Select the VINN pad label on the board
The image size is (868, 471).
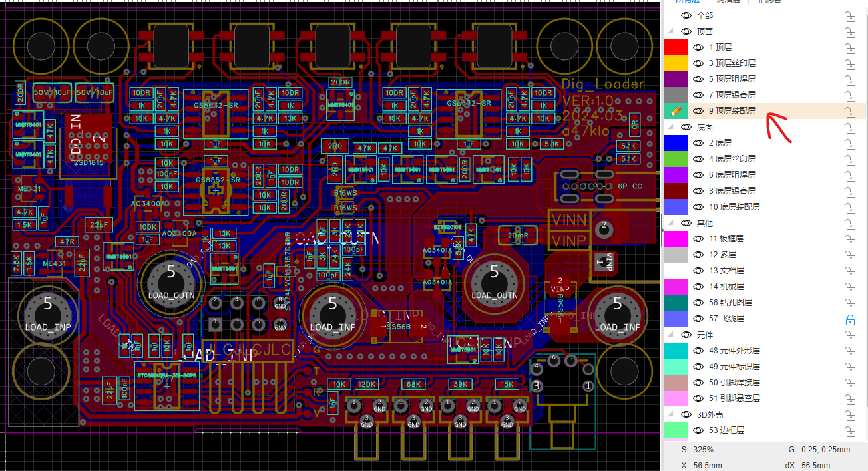point(568,220)
